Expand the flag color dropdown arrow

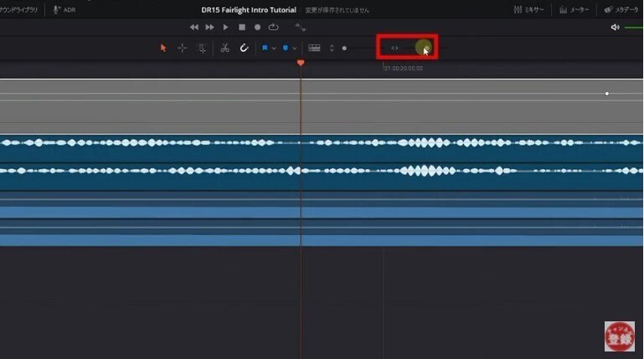[274, 49]
